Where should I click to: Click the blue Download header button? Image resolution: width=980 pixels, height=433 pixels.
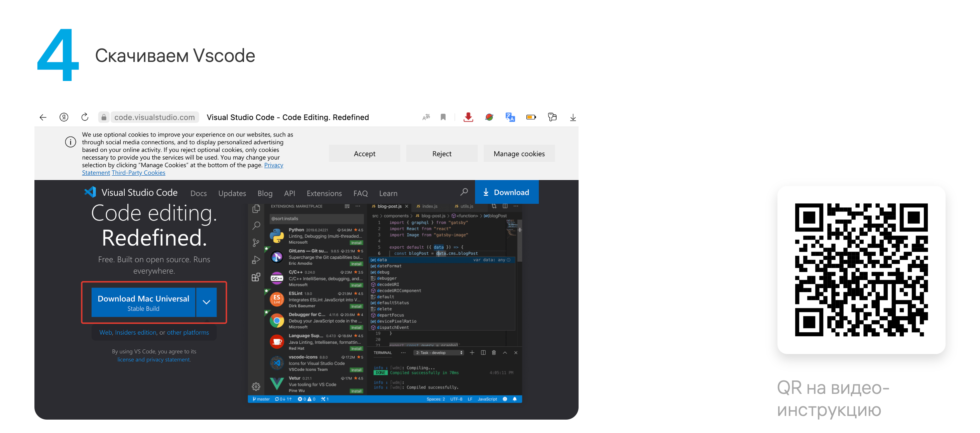point(507,192)
